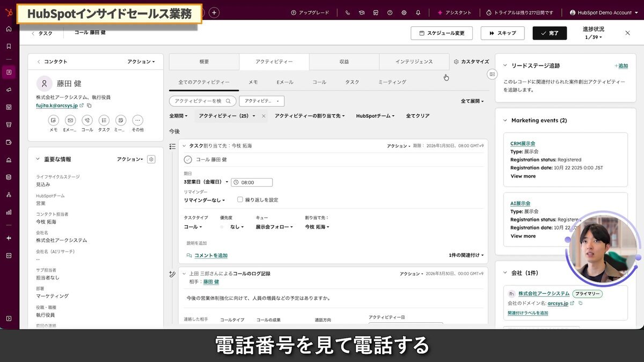Mark the コール 藤田 健 task complete
The image size is (644, 362).
188,159
